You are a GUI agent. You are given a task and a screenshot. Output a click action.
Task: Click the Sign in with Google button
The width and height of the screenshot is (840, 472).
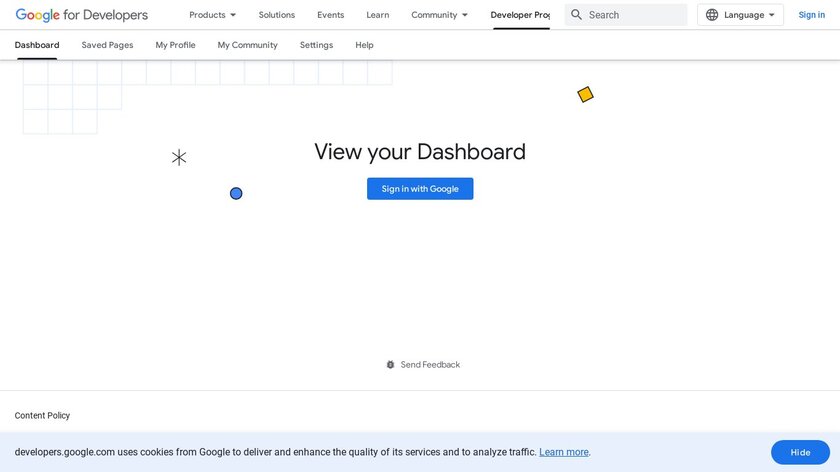420,189
